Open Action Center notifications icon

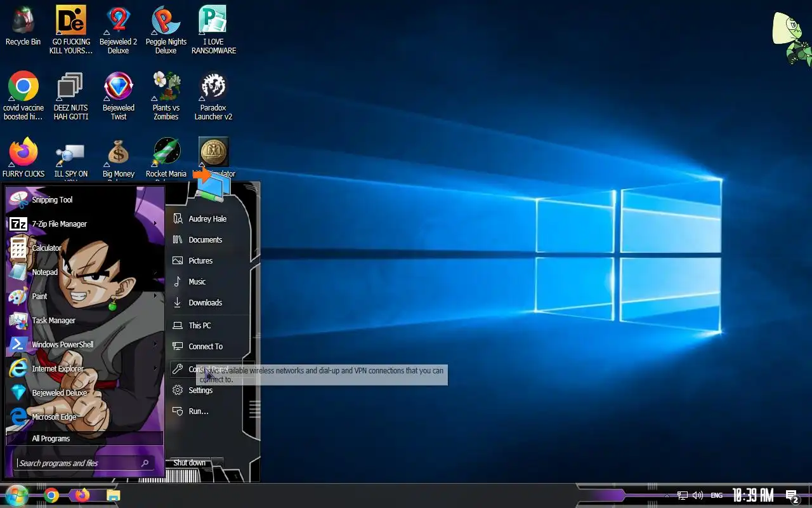click(792, 496)
